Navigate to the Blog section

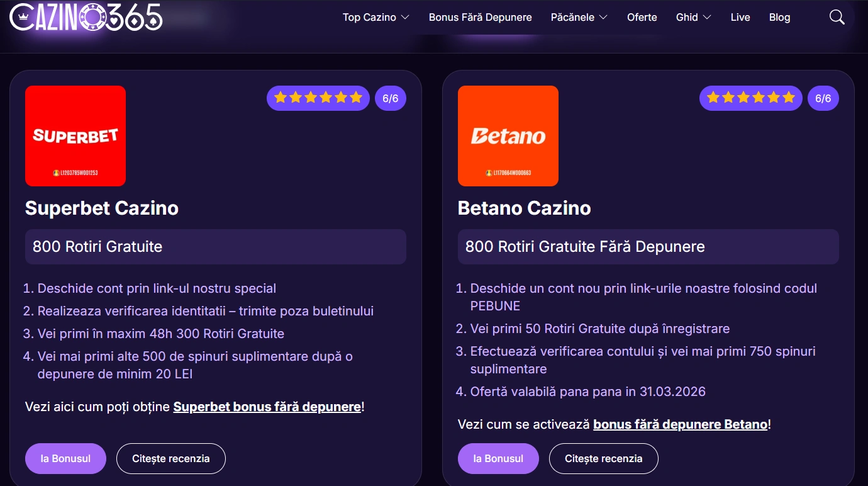779,18
